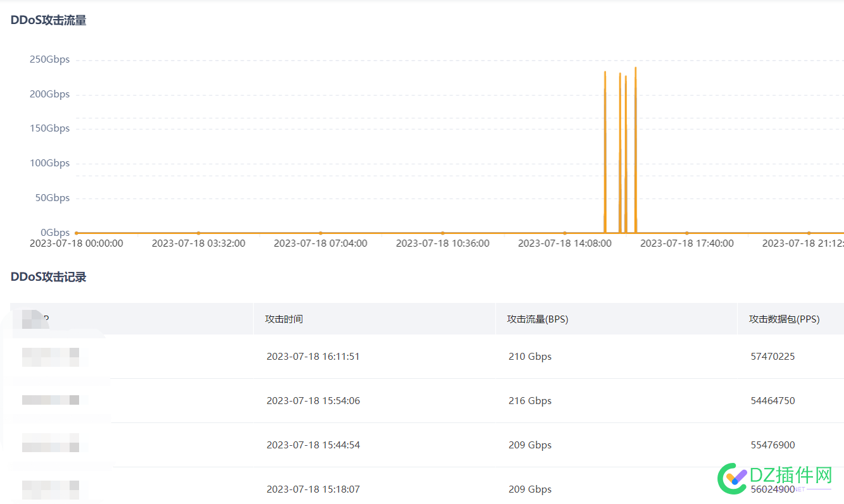Click the 210 Gbps traffic value

tap(530, 357)
